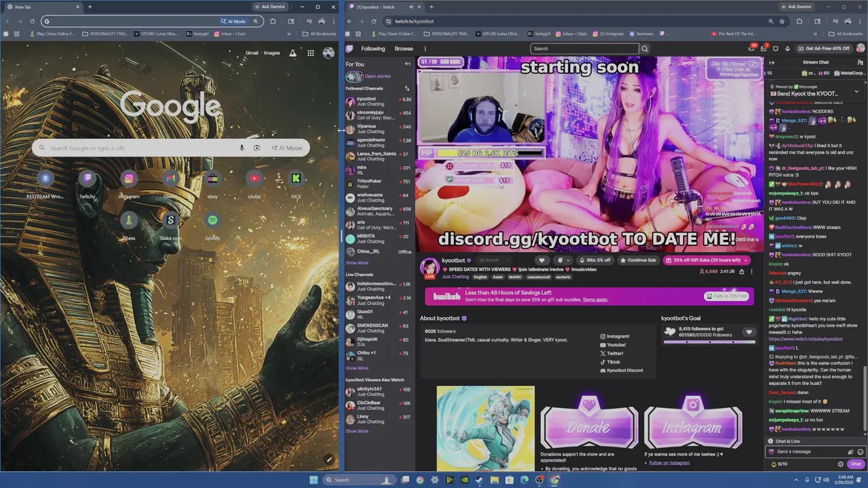The width and height of the screenshot is (868, 488).
Task: Click the Continue Sub button
Action: point(637,260)
